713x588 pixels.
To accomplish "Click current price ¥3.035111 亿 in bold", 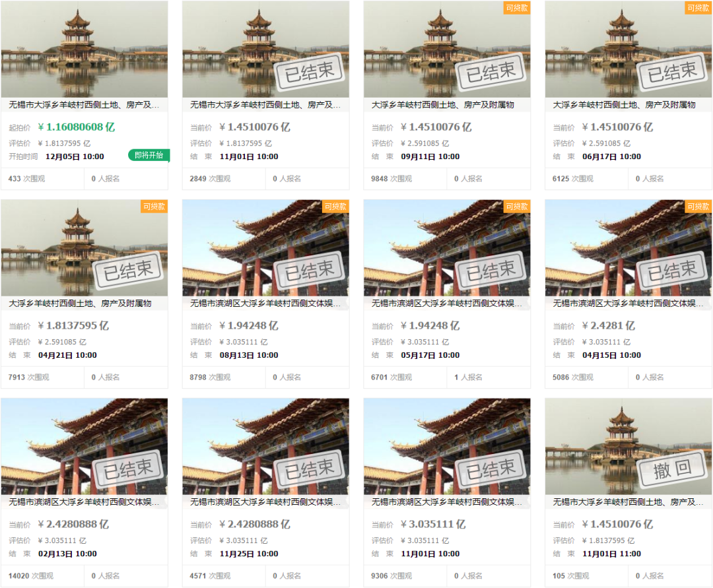I will coord(433,525).
